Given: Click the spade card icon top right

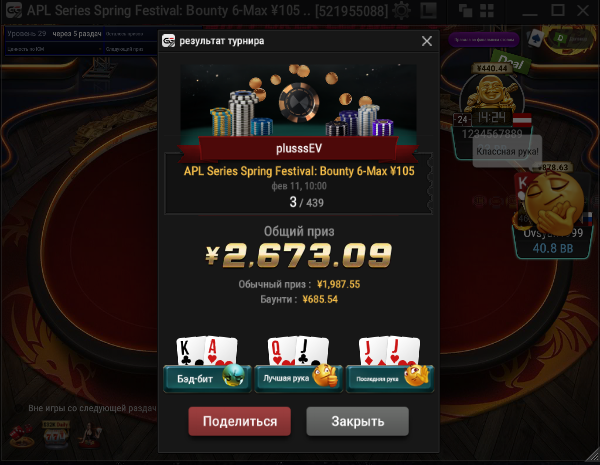Looking at the screenshot, I should tap(535, 38).
